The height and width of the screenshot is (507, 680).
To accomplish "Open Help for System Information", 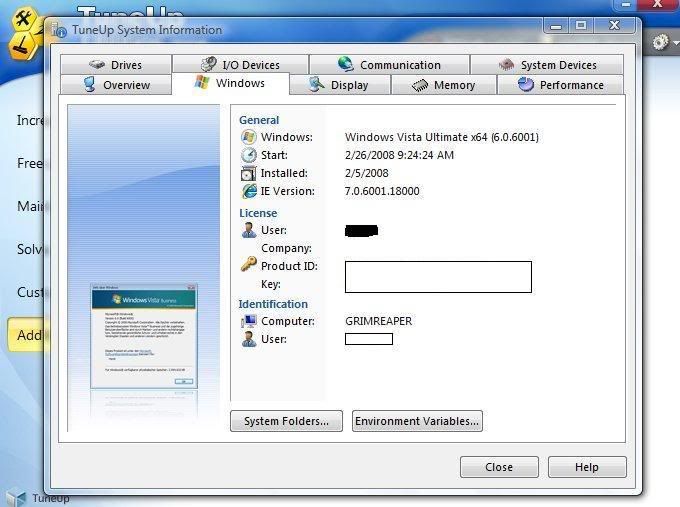I will point(587,467).
